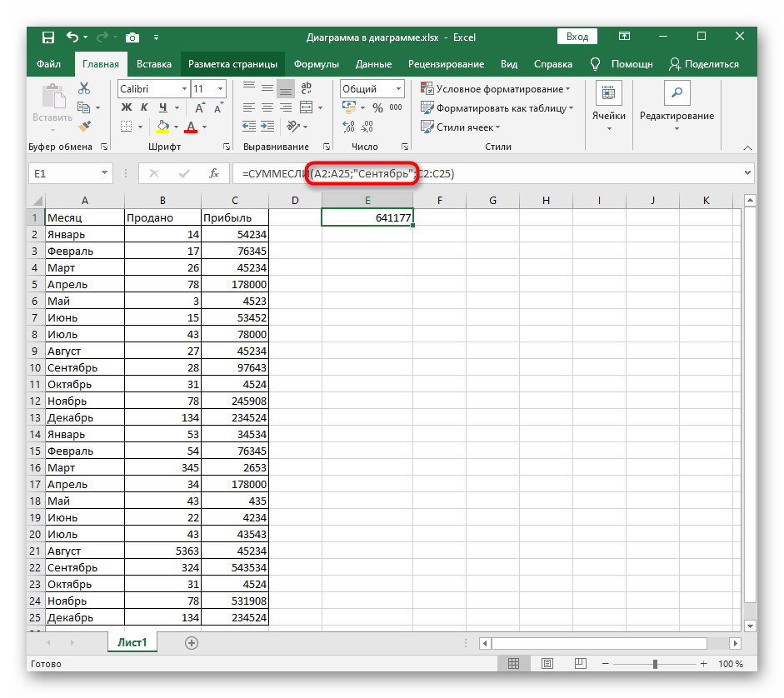Expand the formula bar with chevron
This screenshot has height=698, width=784.
coord(747,173)
